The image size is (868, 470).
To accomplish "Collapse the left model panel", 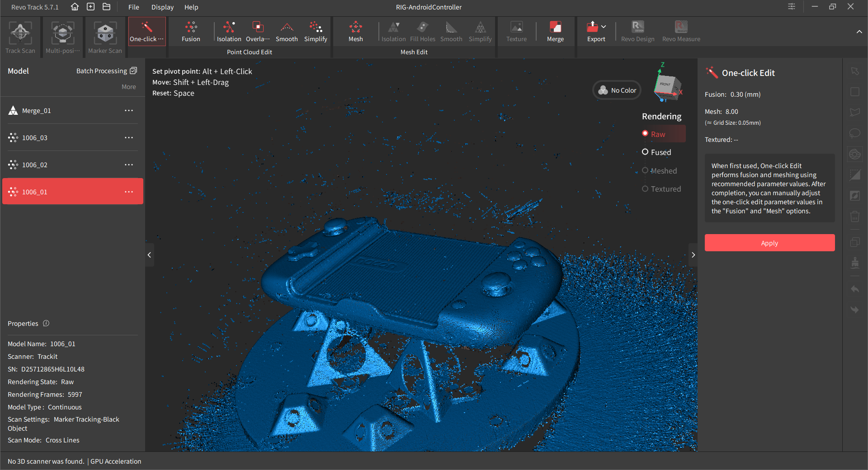I will 149,255.
